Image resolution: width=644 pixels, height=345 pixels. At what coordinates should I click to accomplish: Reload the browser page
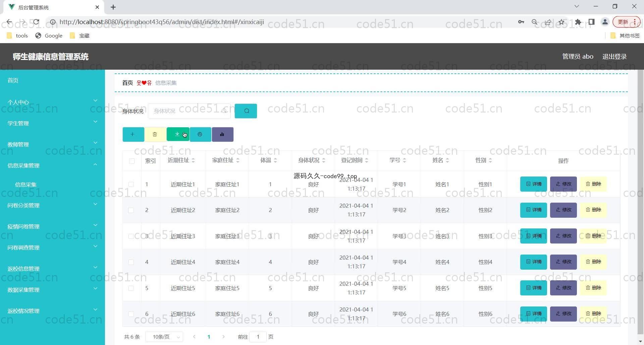coord(36,22)
